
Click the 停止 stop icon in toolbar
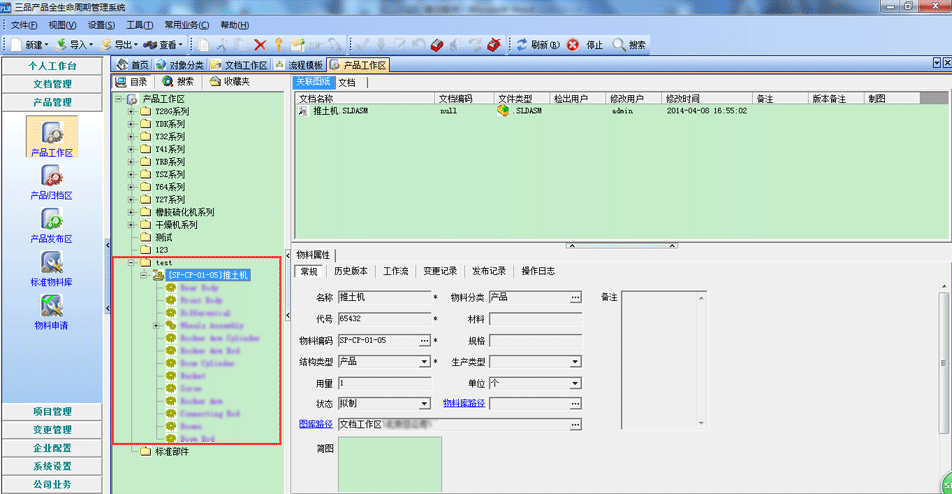(x=573, y=45)
